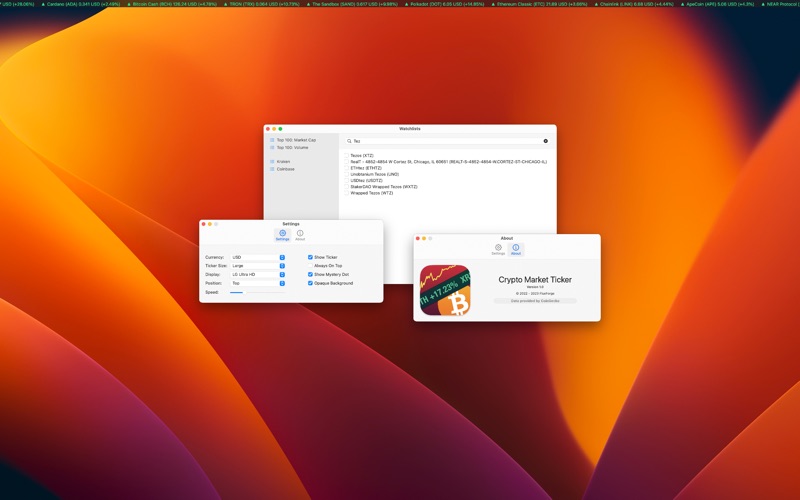The image size is (800, 500).
Task: Uncheck Opaque Background option
Action: 310,283
